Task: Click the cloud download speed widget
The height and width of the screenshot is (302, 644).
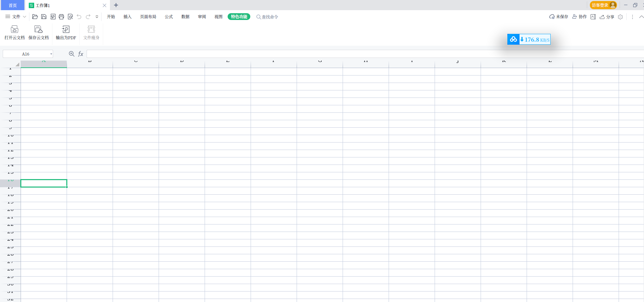Action: coord(529,39)
